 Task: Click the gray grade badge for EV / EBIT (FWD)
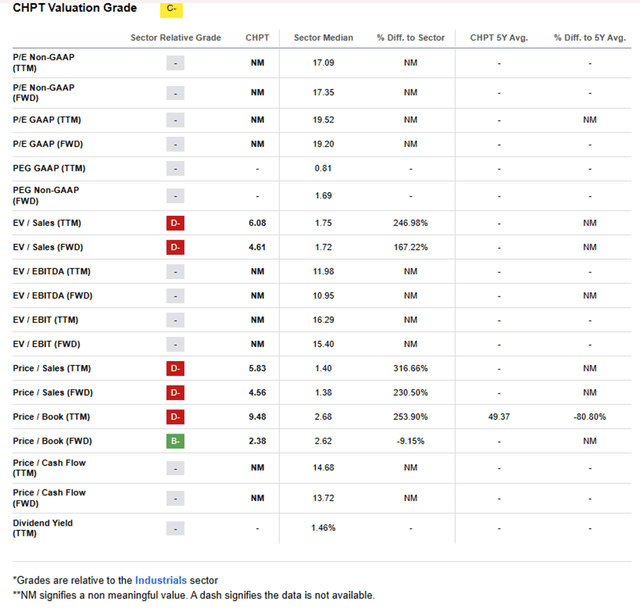coord(175,344)
